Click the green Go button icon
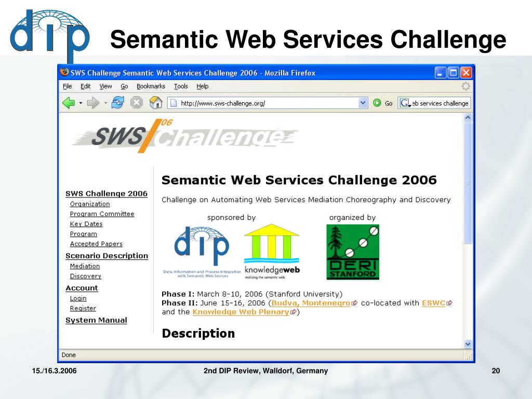This screenshot has width=532, height=399. tap(377, 103)
